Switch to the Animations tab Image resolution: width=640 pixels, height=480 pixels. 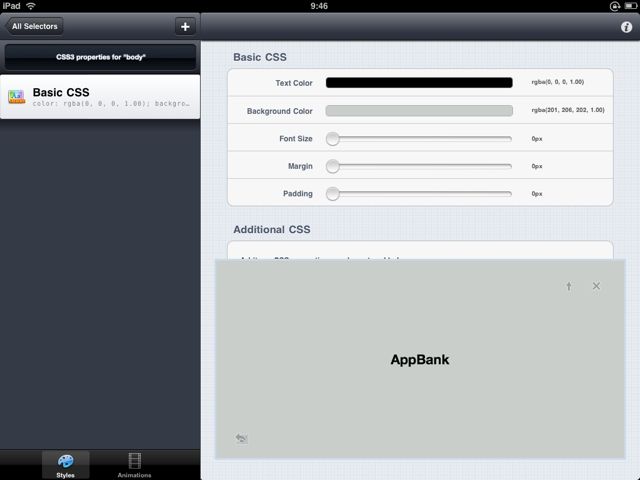tap(134, 465)
